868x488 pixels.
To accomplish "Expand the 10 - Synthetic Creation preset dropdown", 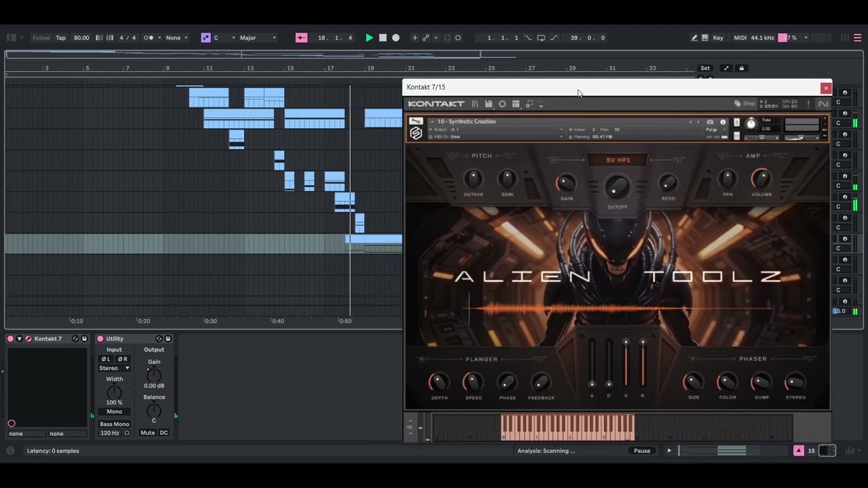I will click(432, 121).
